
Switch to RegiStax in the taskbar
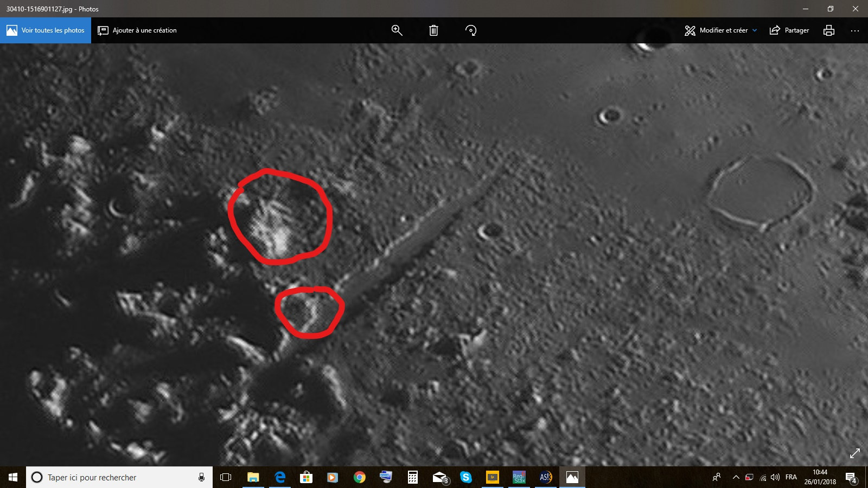[x=519, y=477]
